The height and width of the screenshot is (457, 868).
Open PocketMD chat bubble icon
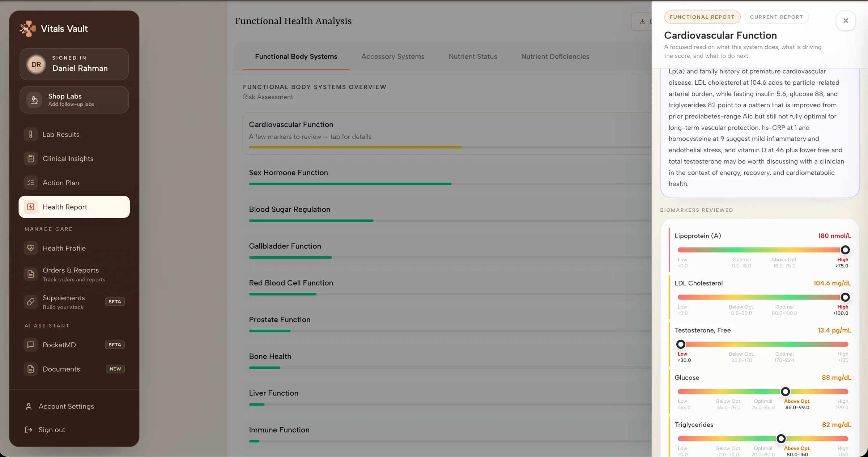click(x=31, y=345)
